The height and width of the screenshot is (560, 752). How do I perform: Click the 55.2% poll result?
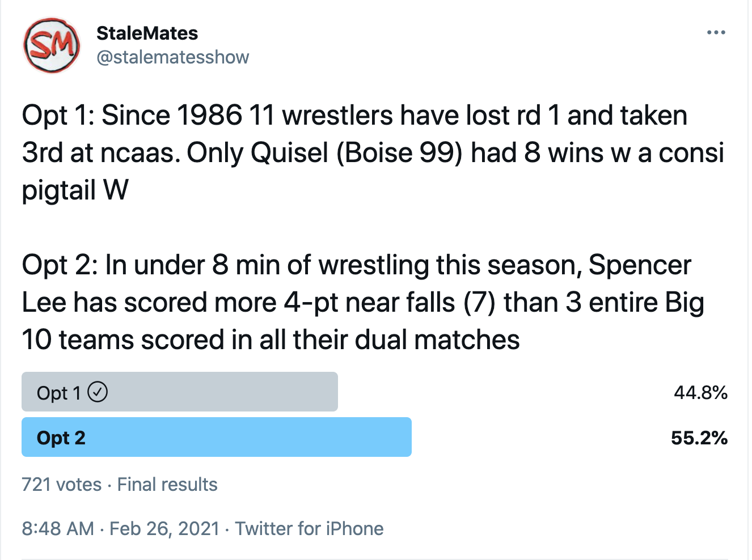699,438
